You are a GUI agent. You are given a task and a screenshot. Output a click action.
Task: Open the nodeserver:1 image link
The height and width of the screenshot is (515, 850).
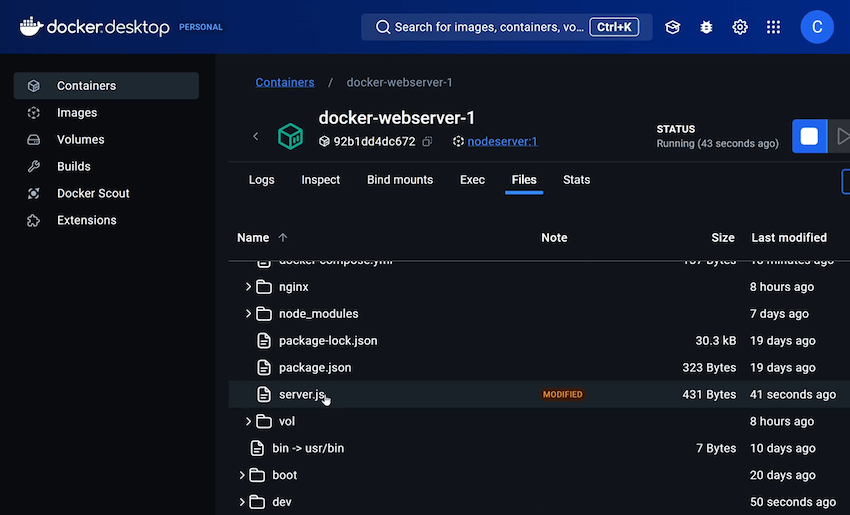click(x=503, y=141)
